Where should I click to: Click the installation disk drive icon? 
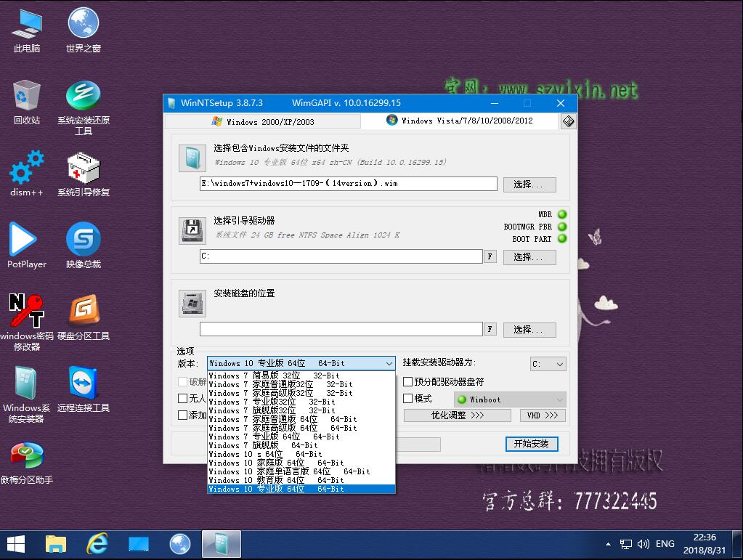[x=192, y=303]
